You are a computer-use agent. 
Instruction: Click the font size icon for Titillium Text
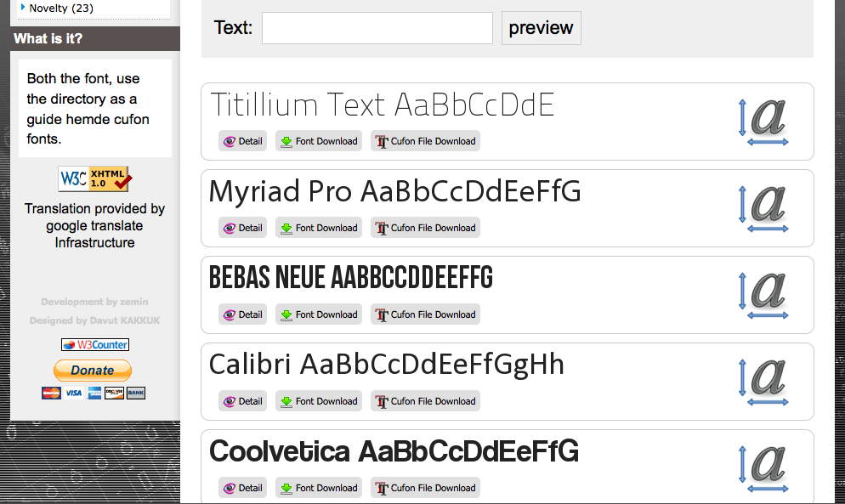(764, 122)
